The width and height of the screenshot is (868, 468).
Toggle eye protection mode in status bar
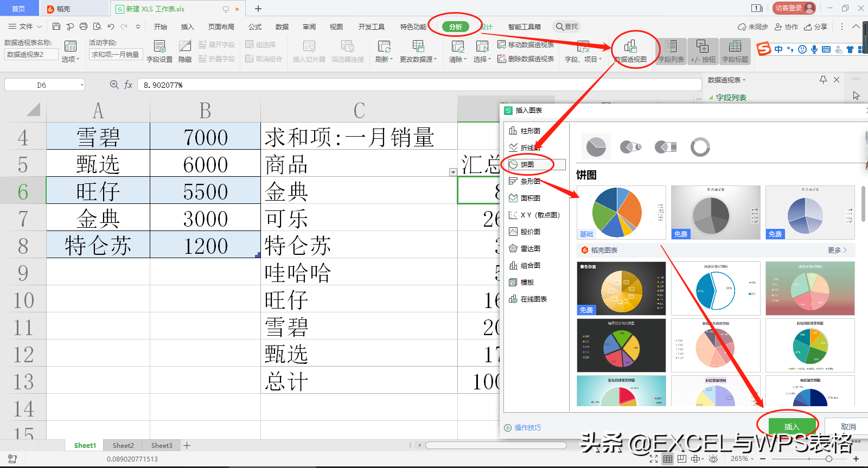[x=713, y=459]
